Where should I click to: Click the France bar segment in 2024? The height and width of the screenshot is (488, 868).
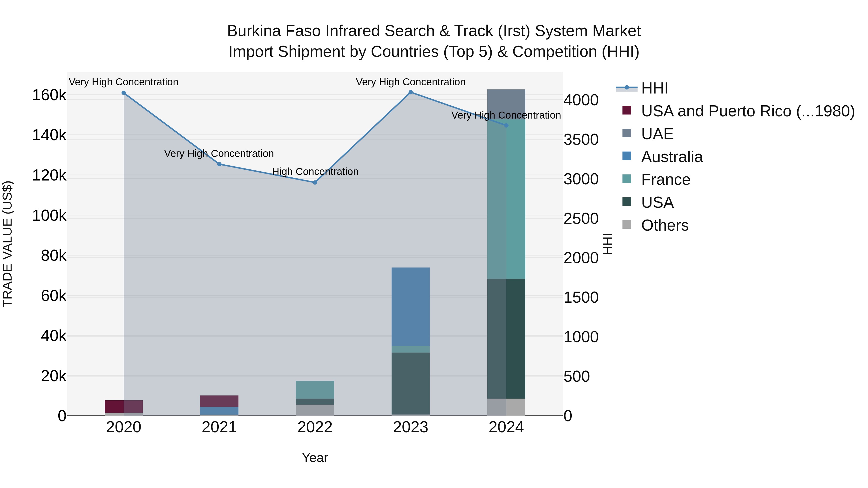pyautogui.click(x=506, y=199)
